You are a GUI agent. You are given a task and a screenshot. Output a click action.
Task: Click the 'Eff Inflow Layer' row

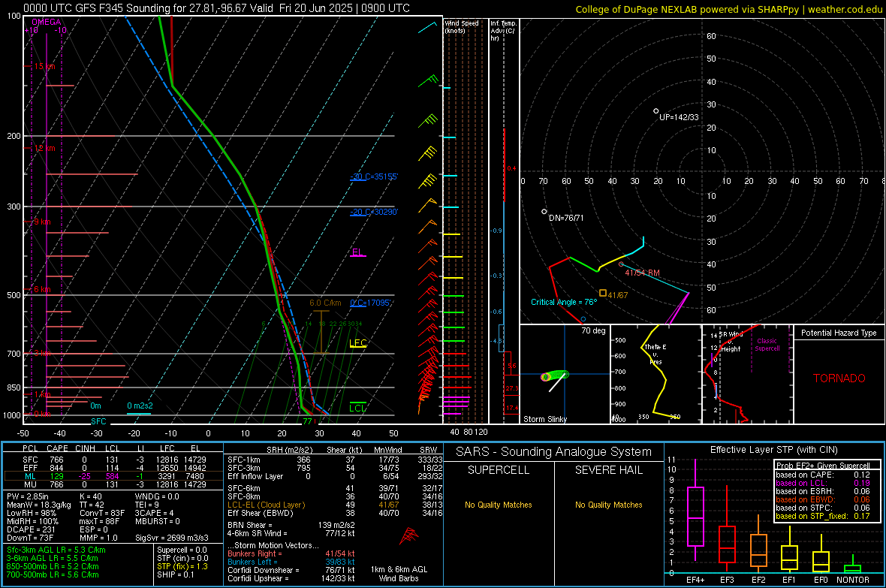[335, 476]
